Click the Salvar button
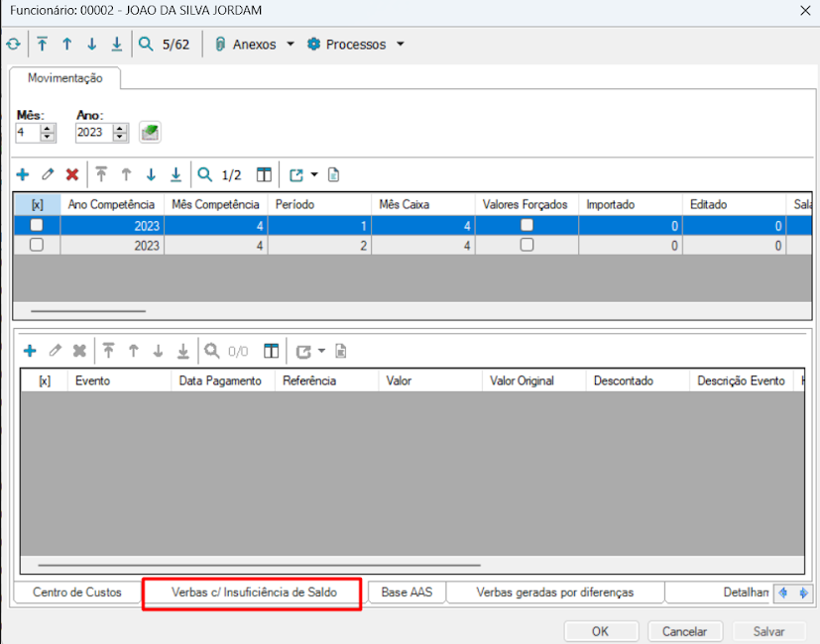The image size is (820, 644). [x=768, y=631]
